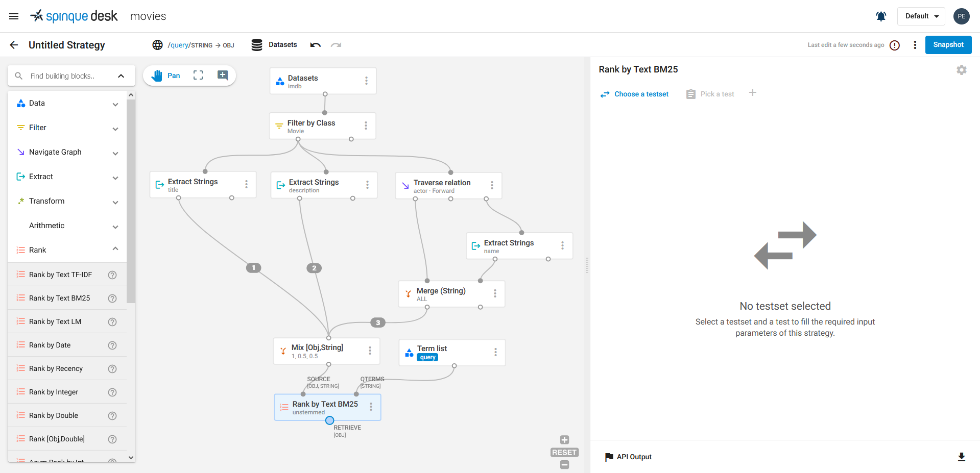Open Rank by Text BM25 settings gear
The width and height of the screenshot is (980, 473).
click(962, 70)
